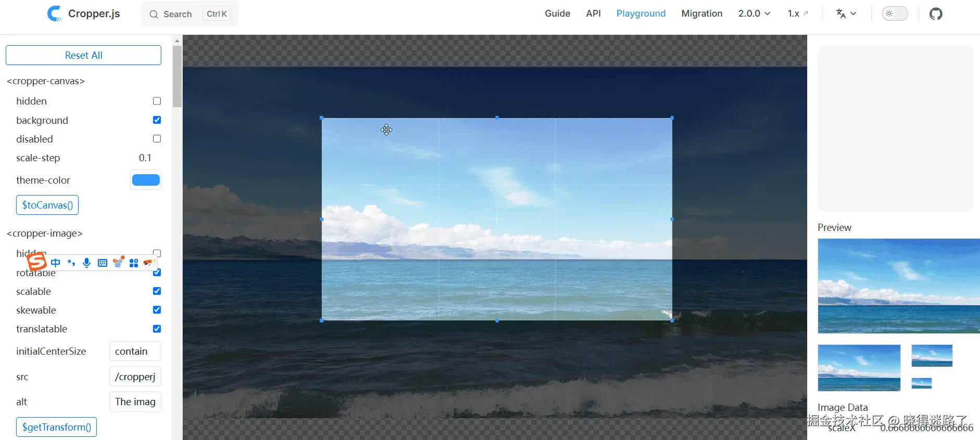Viewport: 980px width, 440px height.
Task: Switch Chinese input mode via 中 icon
Action: [x=56, y=263]
